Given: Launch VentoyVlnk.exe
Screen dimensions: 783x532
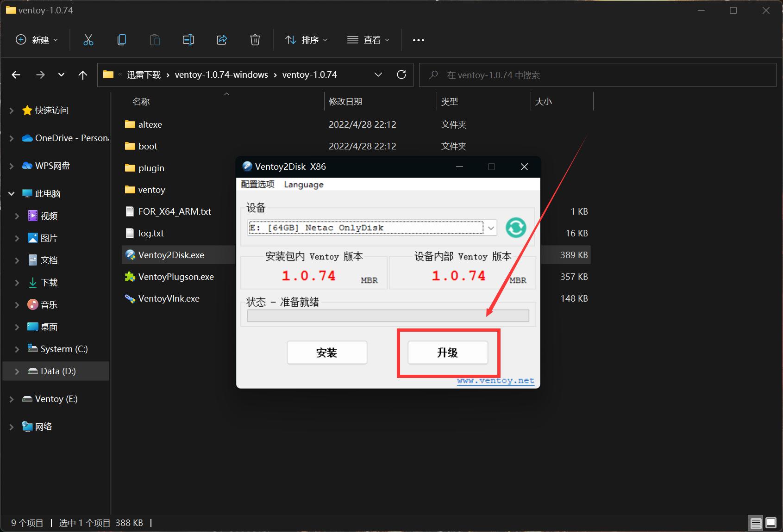Looking at the screenshot, I should coord(168,298).
